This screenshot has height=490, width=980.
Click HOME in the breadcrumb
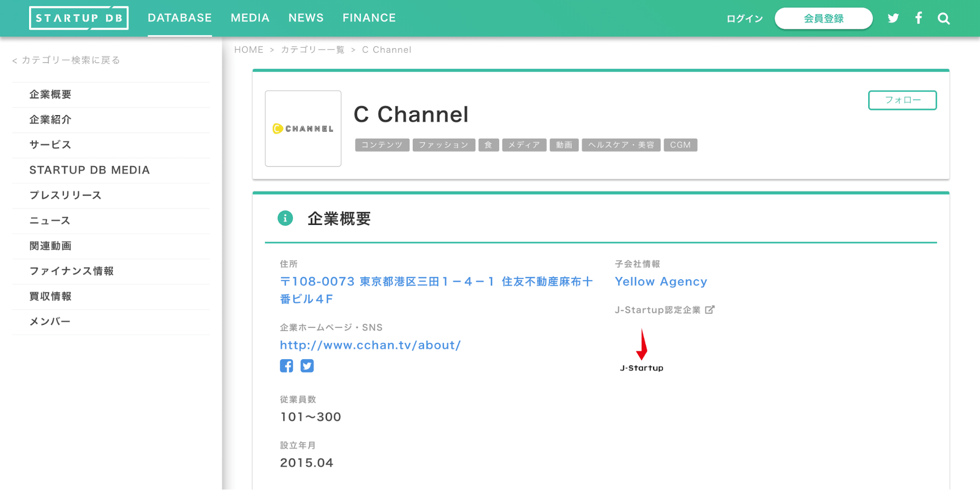(249, 50)
